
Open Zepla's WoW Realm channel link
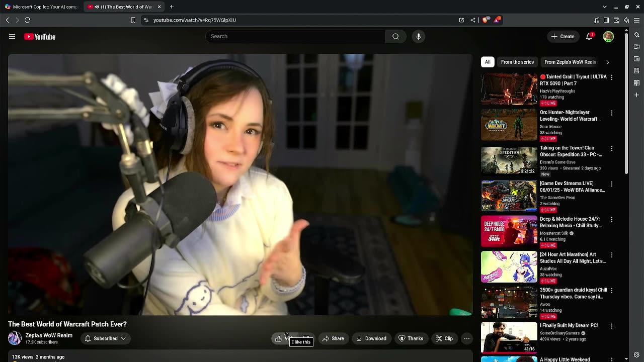49,335
